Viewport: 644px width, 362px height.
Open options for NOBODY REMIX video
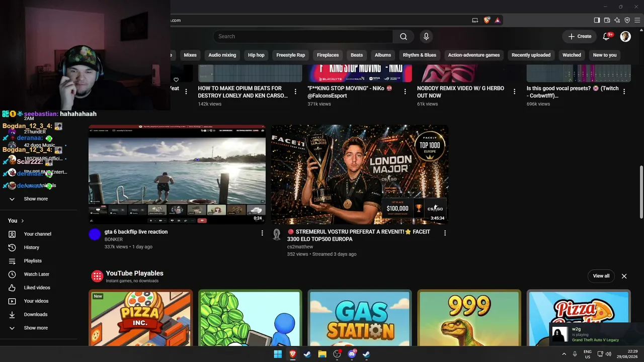click(514, 92)
